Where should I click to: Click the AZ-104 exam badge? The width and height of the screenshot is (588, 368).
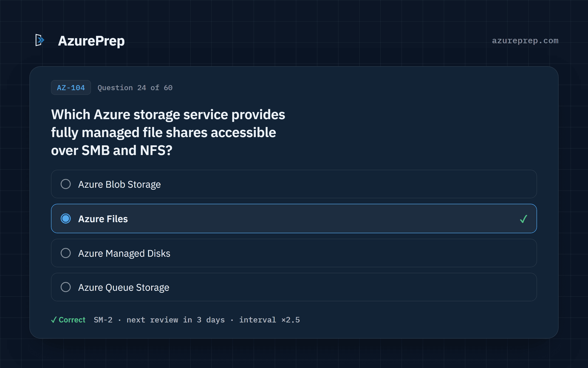(71, 88)
